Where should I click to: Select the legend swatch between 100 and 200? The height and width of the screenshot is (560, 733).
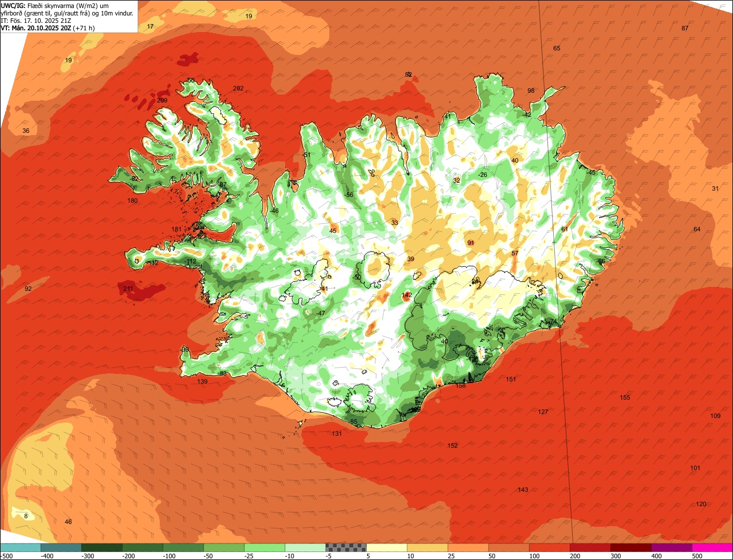coord(549,547)
